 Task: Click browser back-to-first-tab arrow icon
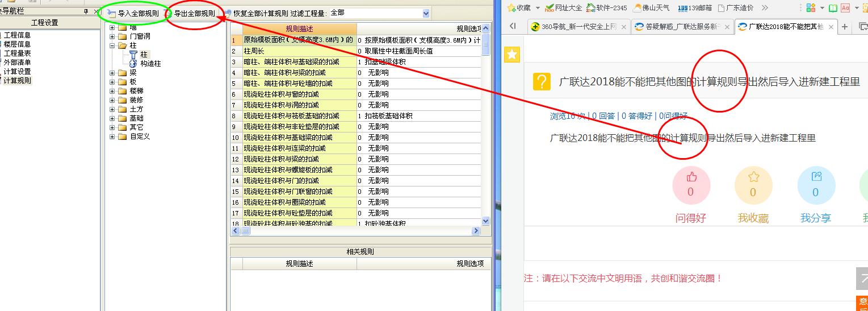tap(513, 26)
